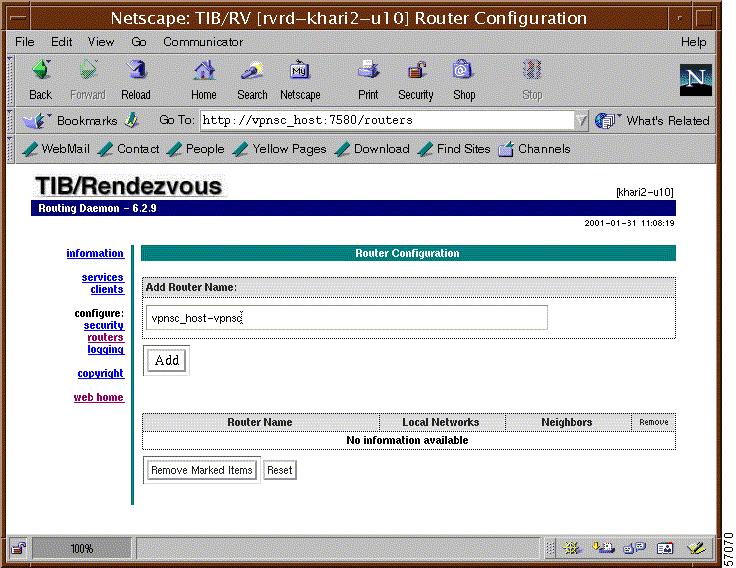
Task: Open the routers configure link
Action: point(105,337)
